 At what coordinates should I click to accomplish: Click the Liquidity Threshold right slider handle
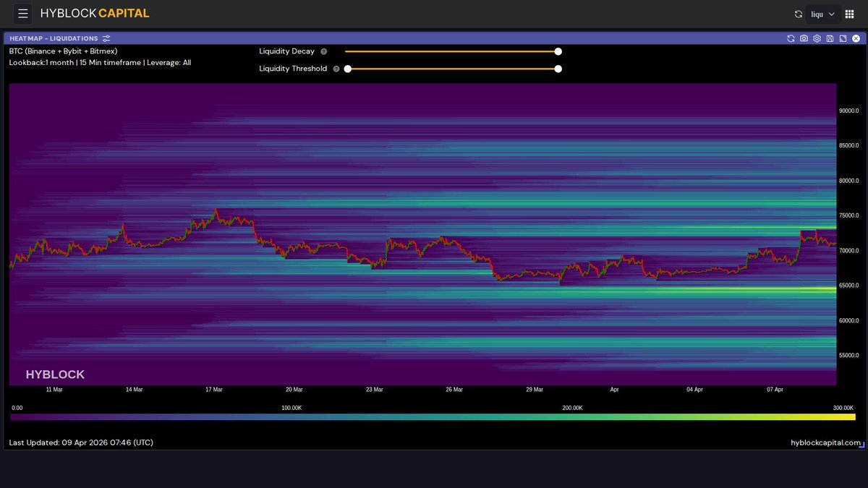[x=558, y=69]
